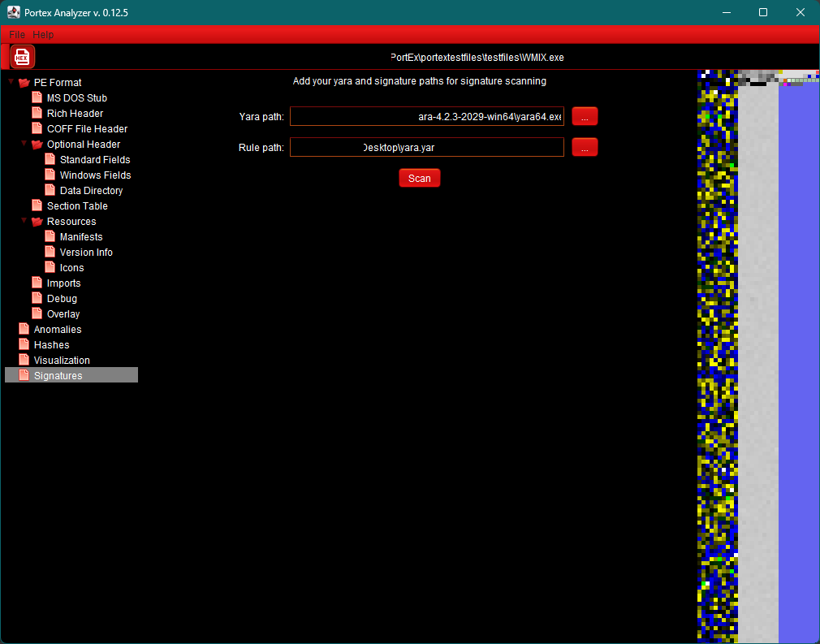The height and width of the screenshot is (644, 820).
Task: Click the COFF File Header page icon
Action: tap(37, 128)
